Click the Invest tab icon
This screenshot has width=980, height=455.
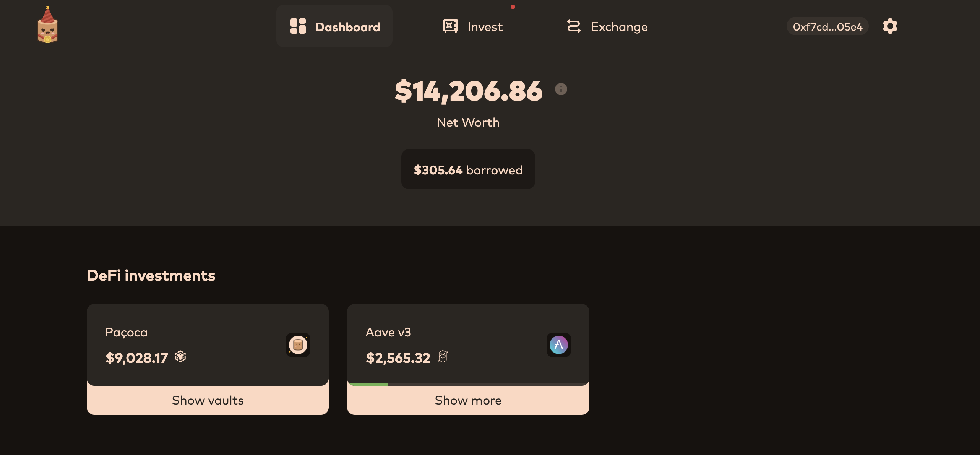pos(451,26)
